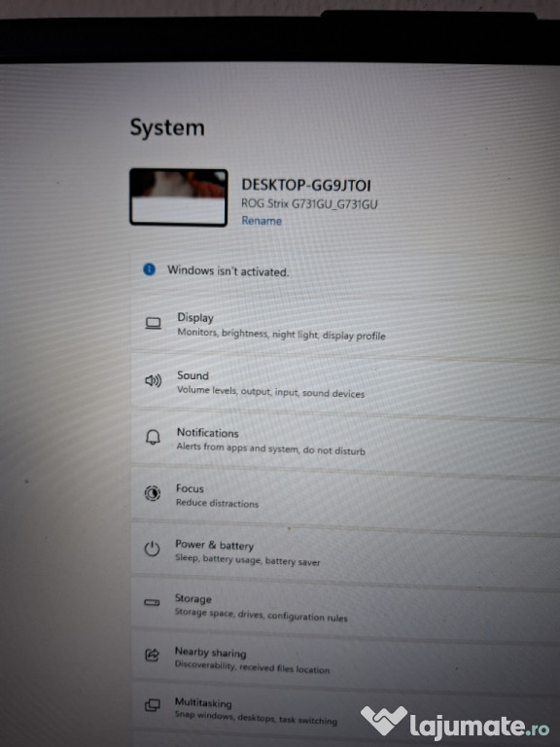Open Sound volume levels settings
The height and width of the screenshot is (747, 560).
345,382
